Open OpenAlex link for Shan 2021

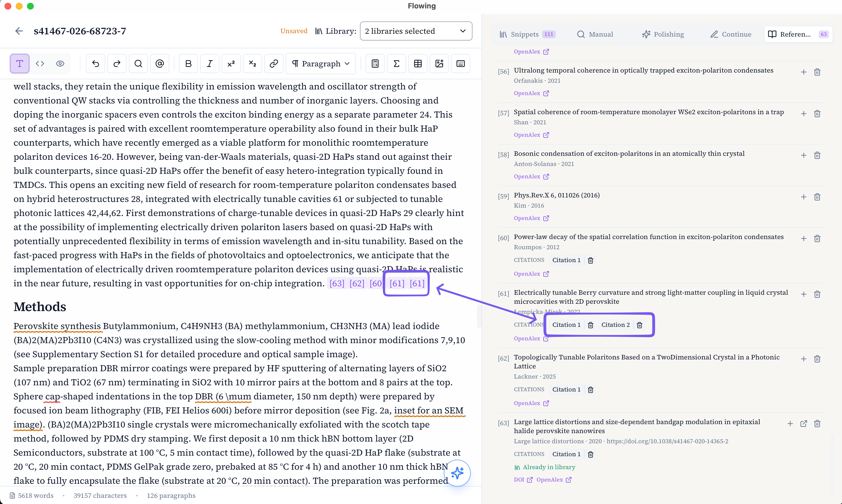pyautogui.click(x=531, y=135)
